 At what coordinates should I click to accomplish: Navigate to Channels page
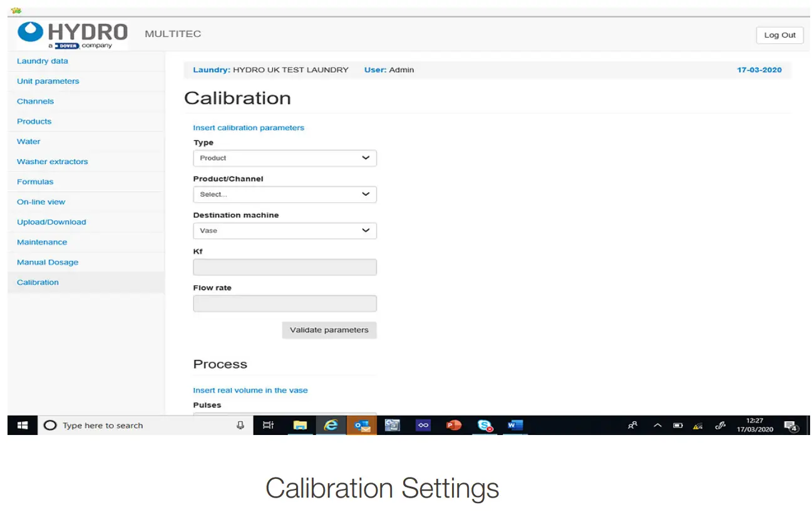tap(35, 101)
